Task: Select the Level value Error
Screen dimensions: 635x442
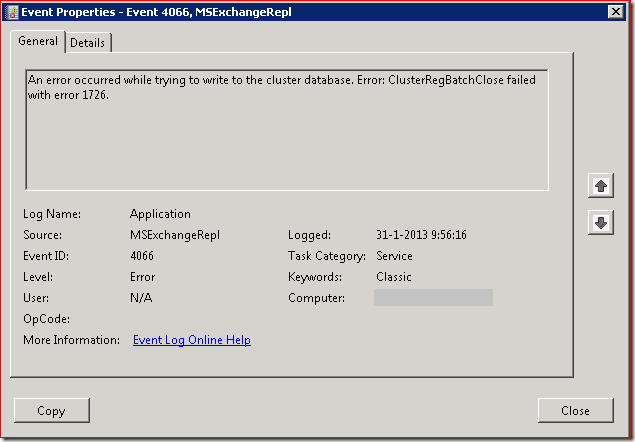Action: point(144,277)
